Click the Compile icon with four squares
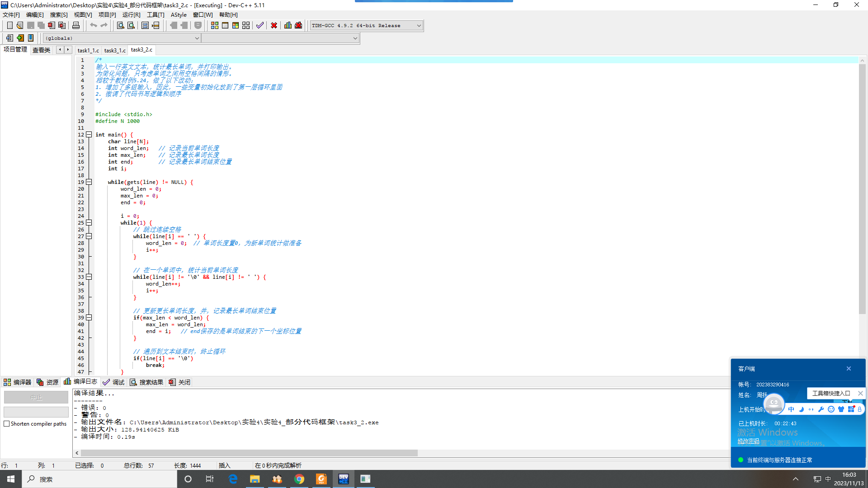 click(215, 25)
